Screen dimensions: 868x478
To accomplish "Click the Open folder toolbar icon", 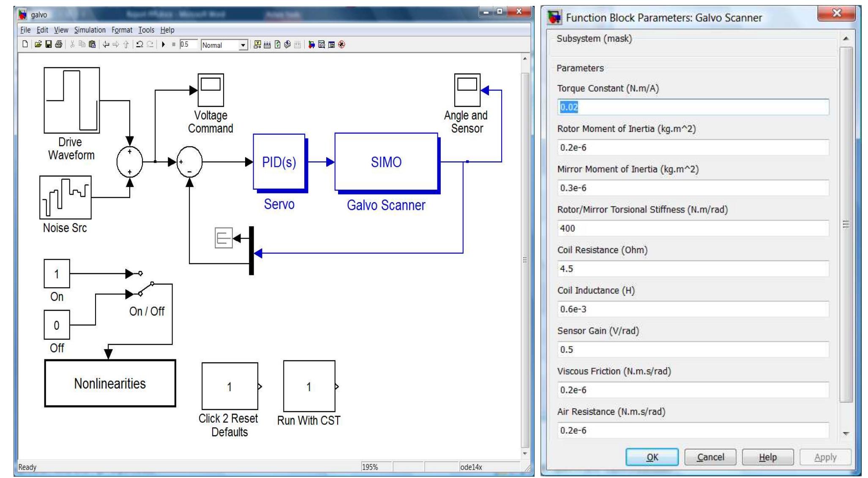I will [x=38, y=44].
